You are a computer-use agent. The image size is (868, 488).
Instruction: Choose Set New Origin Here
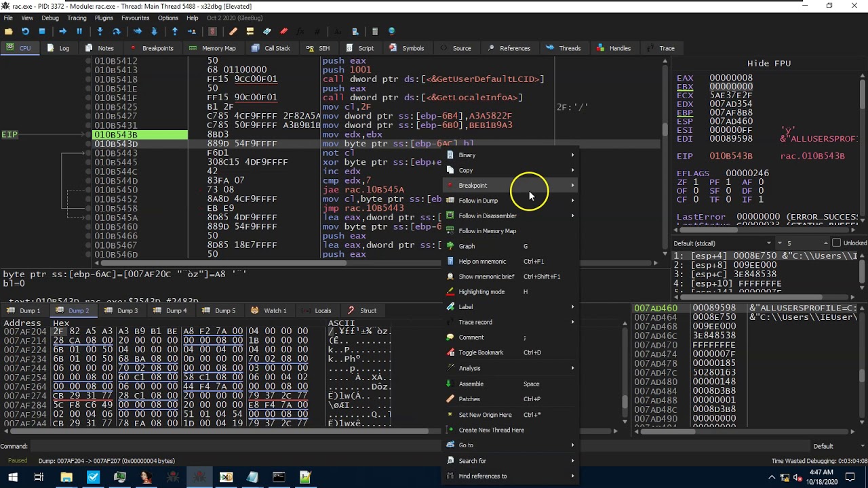pyautogui.click(x=511, y=415)
